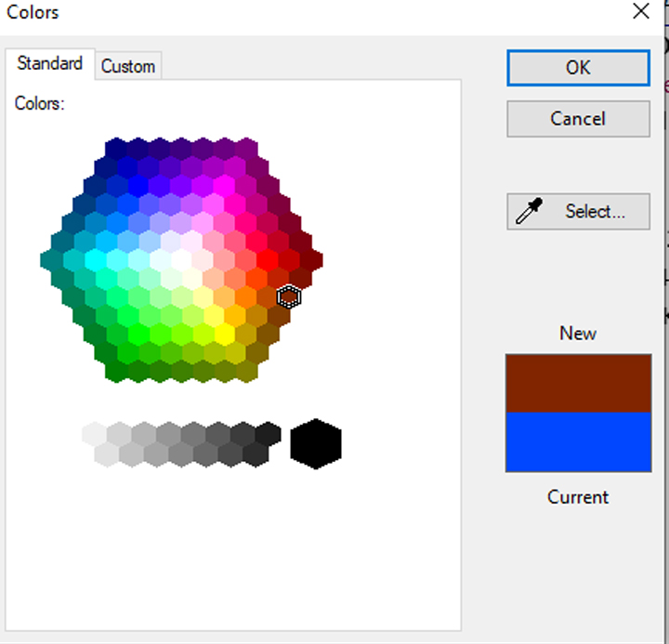Select the pure blue hexagon swatch
The width and height of the screenshot is (669, 644).
pyautogui.click(x=139, y=186)
